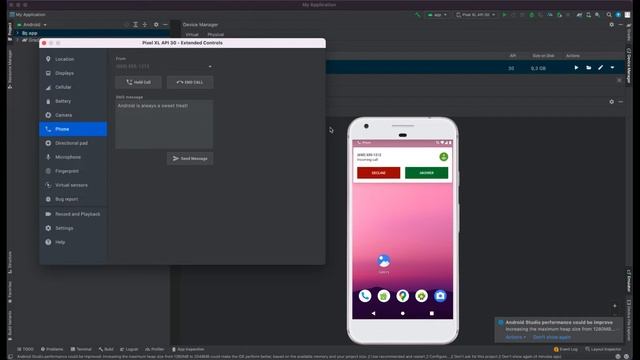The width and height of the screenshot is (640, 360).
Task: Click the Hold Call button
Action: click(138, 82)
